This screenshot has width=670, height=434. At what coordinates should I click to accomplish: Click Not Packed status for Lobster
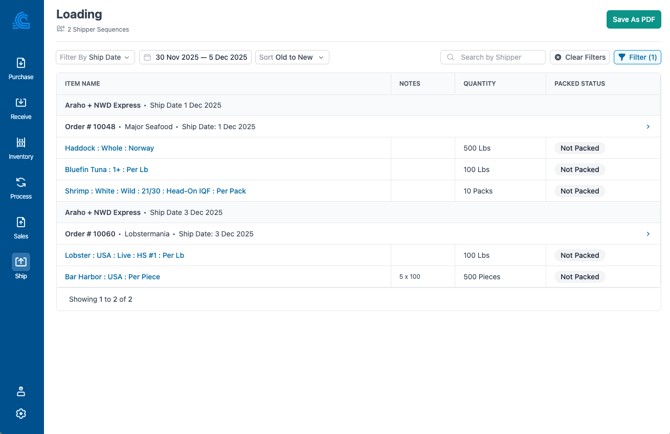click(x=579, y=255)
